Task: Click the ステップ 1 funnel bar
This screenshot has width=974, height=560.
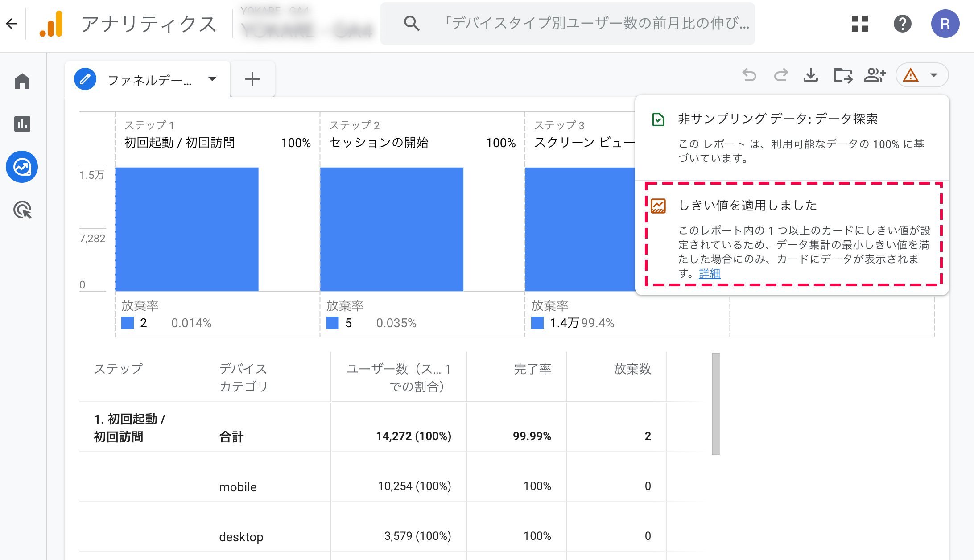Action: point(187,229)
